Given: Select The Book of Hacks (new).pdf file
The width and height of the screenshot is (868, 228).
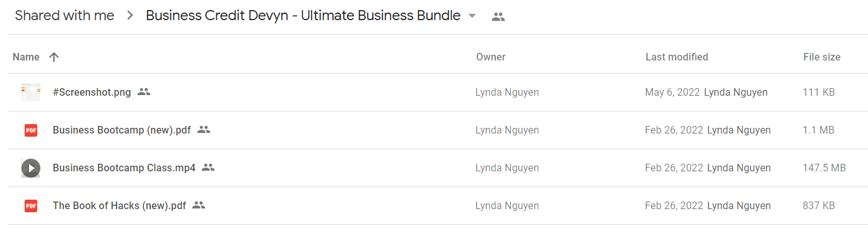Looking at the screenshot, I should click(119, 206).
